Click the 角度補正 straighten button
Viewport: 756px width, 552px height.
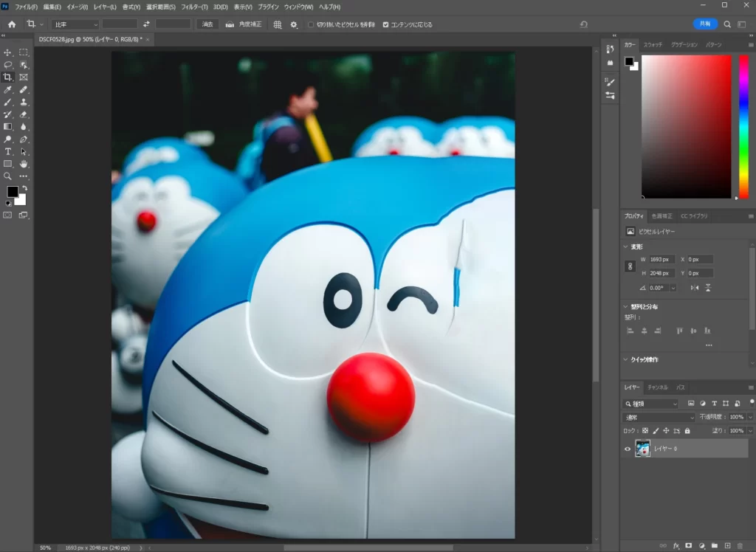(244, 24)
